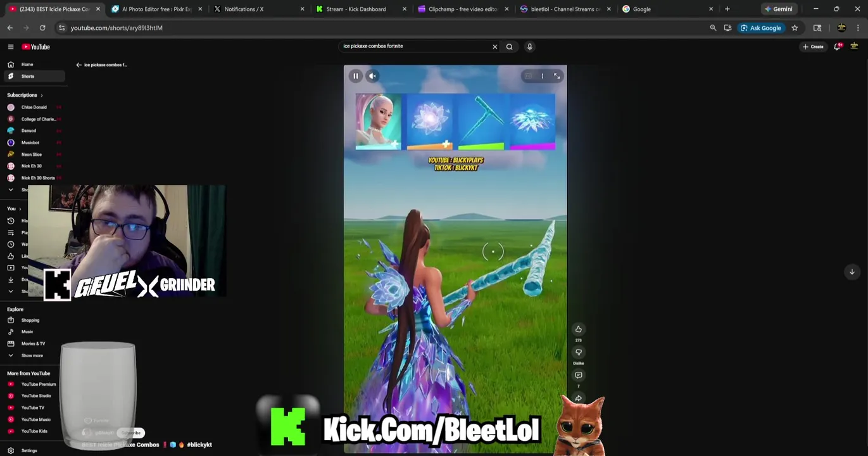Click the search field containing ice pickaxe combos

(415, 46)
